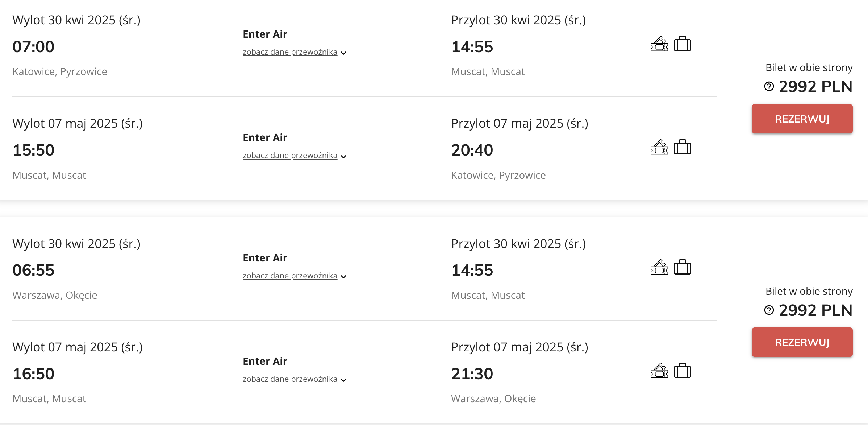Viewport: 868px width, 425px height.
Task: Click suitcase icon for Warszawa 06:55 flight
Action: click(x=683, y=267)
